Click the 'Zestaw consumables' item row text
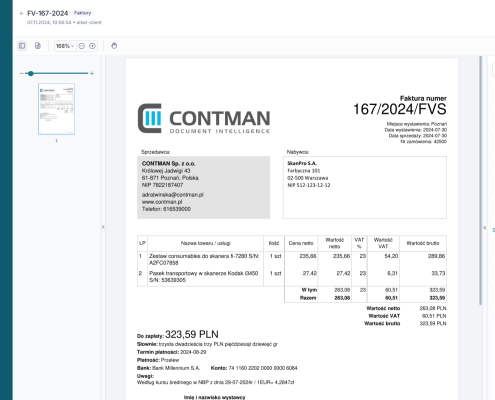Viewport: 495px width, 400px height. [204, 259]
